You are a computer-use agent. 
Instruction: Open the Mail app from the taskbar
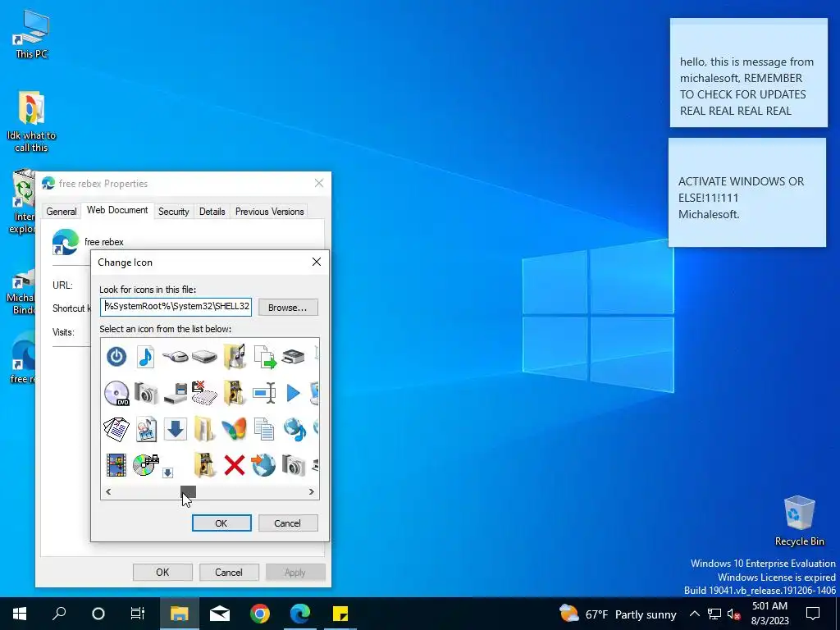pyautogui.click(x=220, y=614)
